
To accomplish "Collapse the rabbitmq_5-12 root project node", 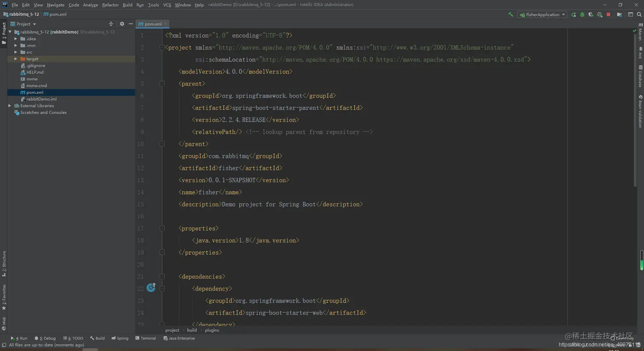I will 10,32.
